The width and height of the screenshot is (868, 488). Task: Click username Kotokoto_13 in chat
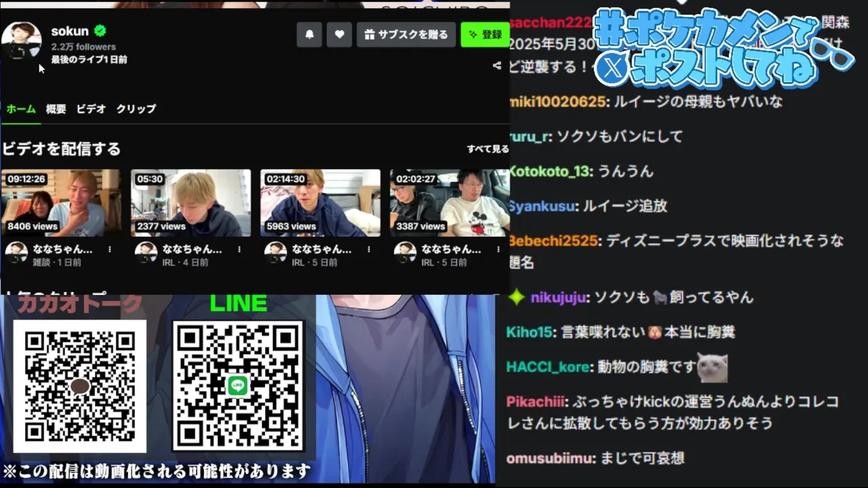[548, 171]
